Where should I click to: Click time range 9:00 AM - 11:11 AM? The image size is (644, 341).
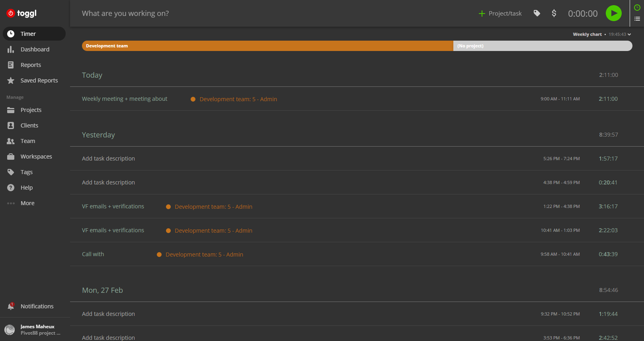(x=560, y=99)
